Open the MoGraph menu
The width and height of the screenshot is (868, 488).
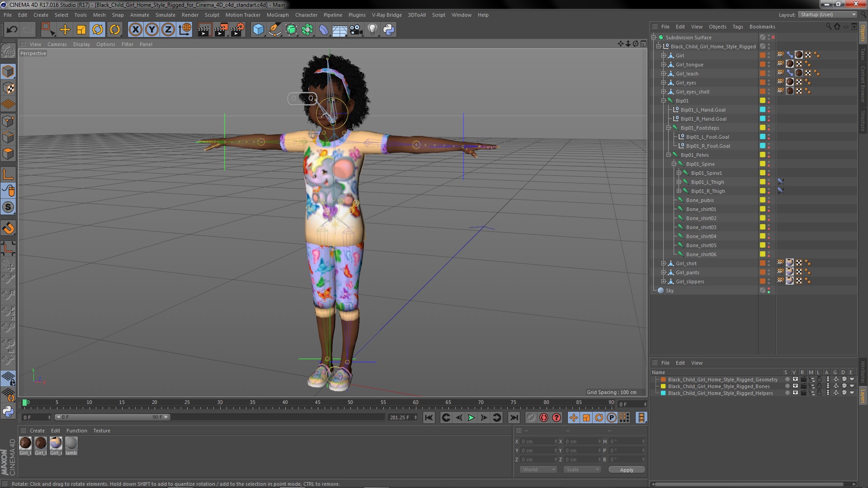pos(278,15)
